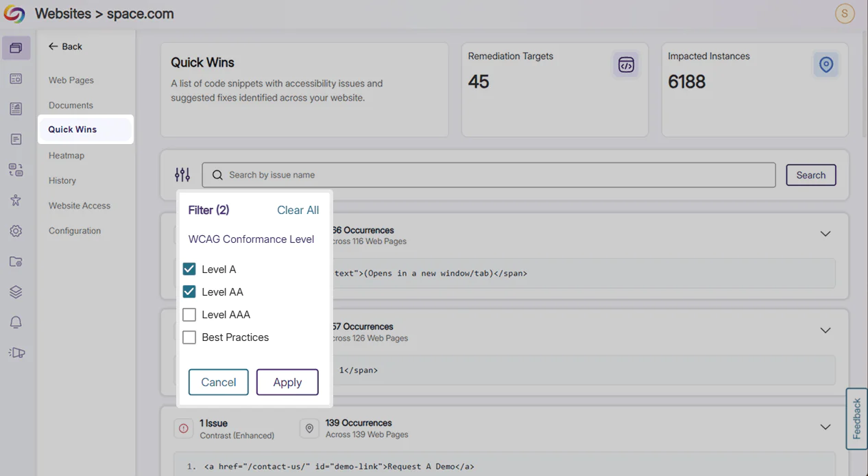This screenshot has width=868, height=476.
Task: Disable the Level AA filter
Action: (x=189, y=291)
